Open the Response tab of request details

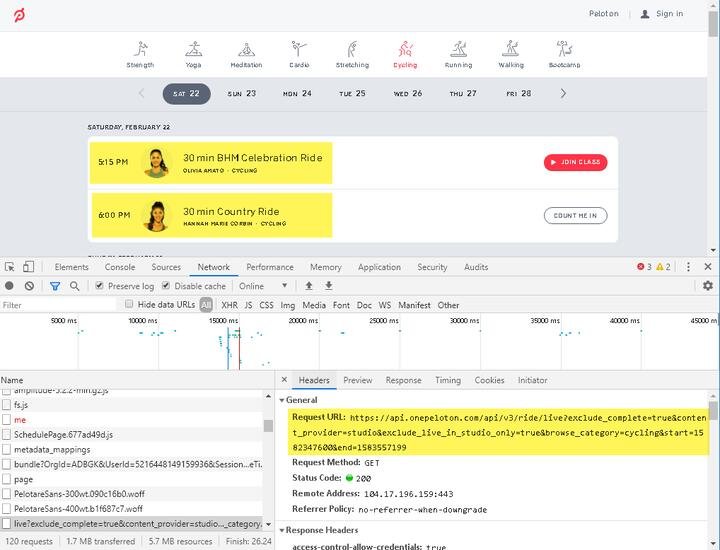click(x=403, y=380)
